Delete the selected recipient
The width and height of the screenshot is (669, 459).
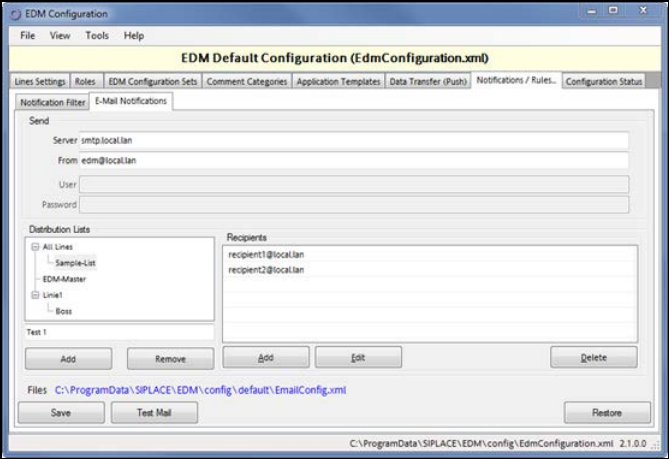coord(593,357)
